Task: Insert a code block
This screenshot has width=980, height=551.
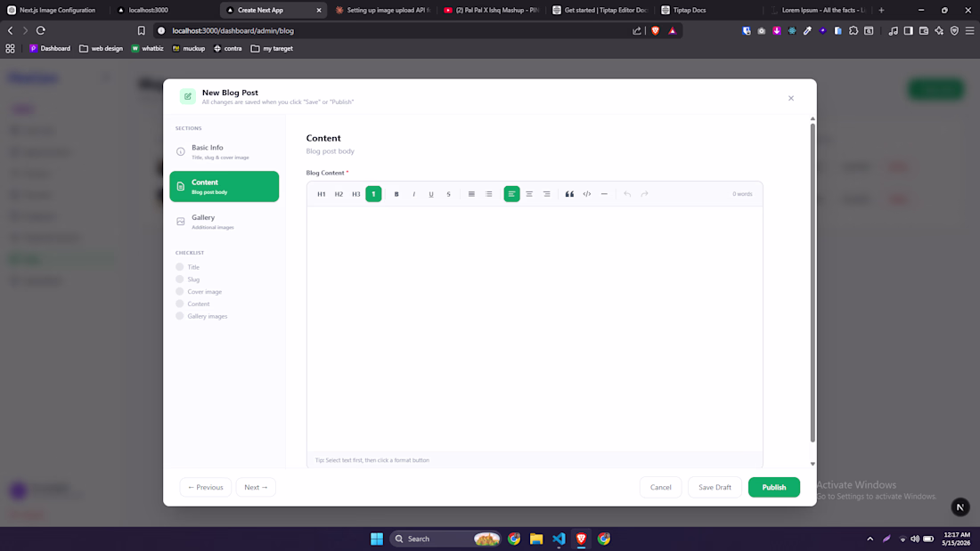Action: [587, 194]
